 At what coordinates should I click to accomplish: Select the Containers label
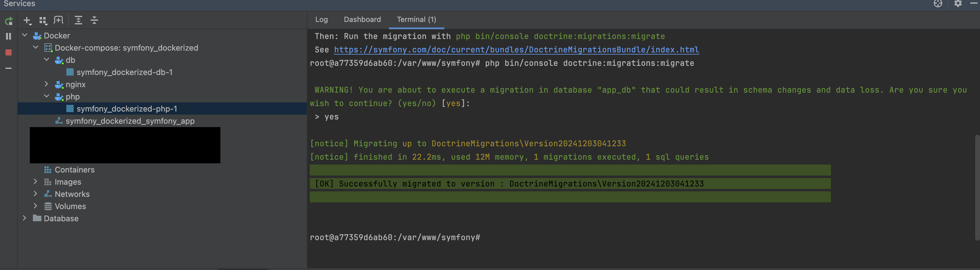75,169
